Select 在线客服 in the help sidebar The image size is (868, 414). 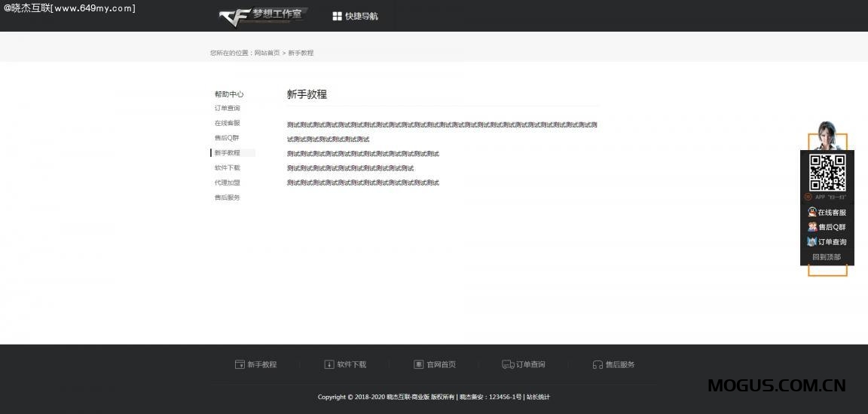point(227,123)
